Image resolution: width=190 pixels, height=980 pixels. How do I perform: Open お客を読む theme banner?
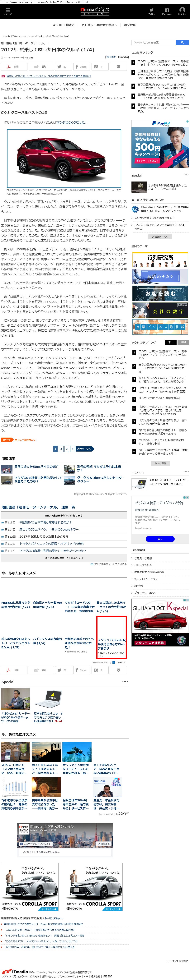[x=160, y=293]
